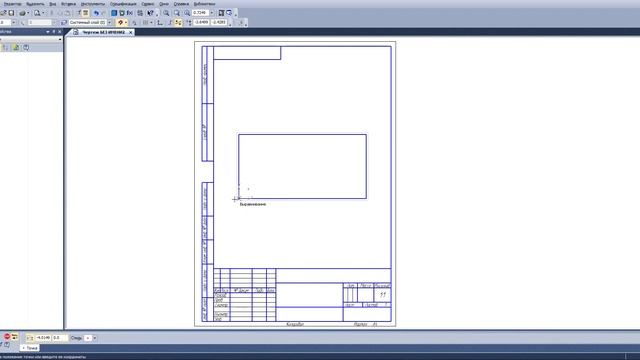
Task: Click the Копировал label under title block
Action: [x=295, y=324]
